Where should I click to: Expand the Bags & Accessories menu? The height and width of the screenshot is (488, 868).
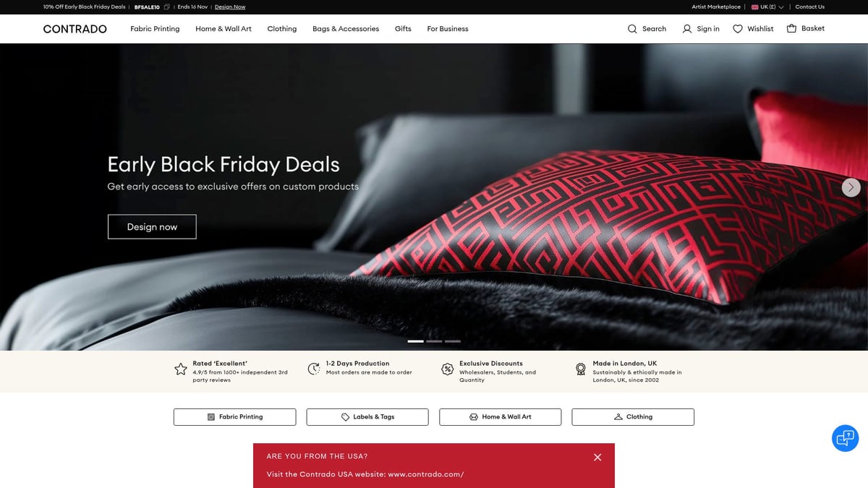[x=346, y=29]
